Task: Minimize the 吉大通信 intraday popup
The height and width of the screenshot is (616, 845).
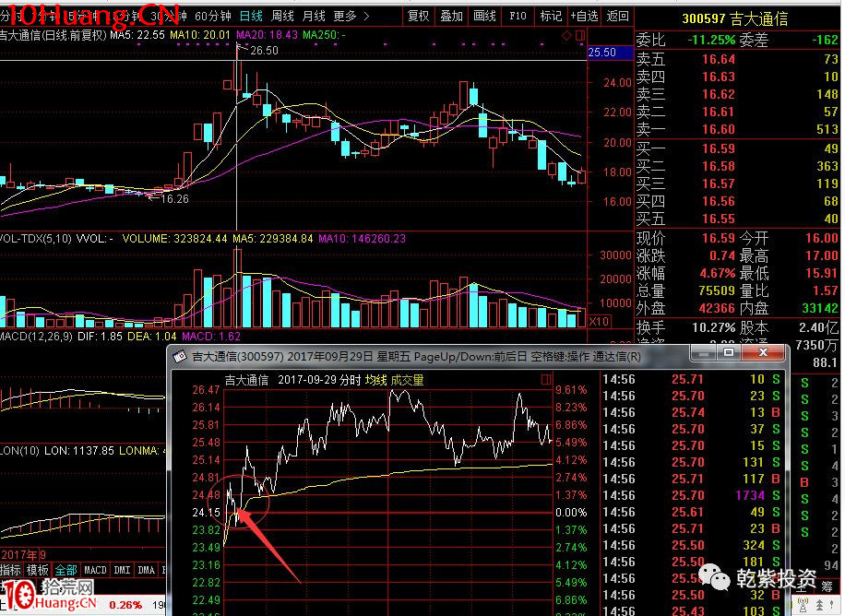Action: point(703,353)
